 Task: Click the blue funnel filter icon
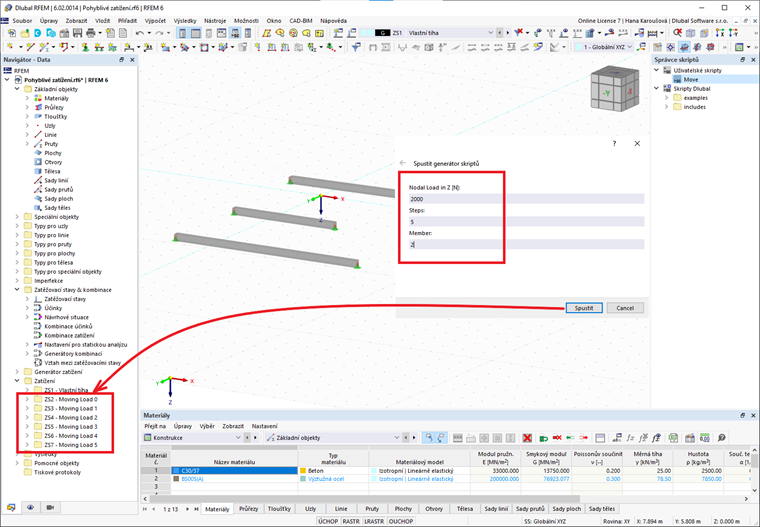(356, 47)
